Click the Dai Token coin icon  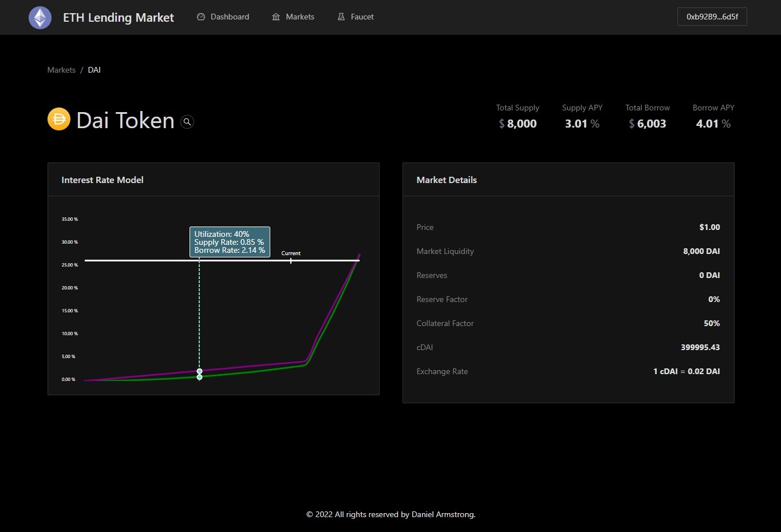click(x=58, y=120)
